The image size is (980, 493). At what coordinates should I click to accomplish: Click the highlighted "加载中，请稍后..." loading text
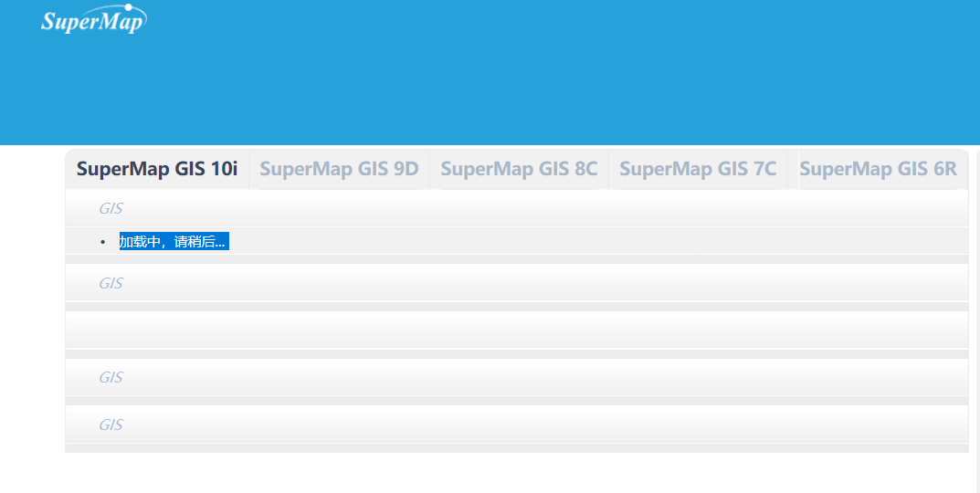(x=174, y=241)
